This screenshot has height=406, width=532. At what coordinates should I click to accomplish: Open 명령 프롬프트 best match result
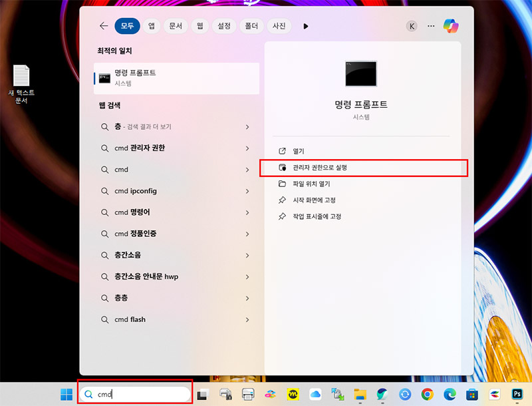[x=176, y=78]
